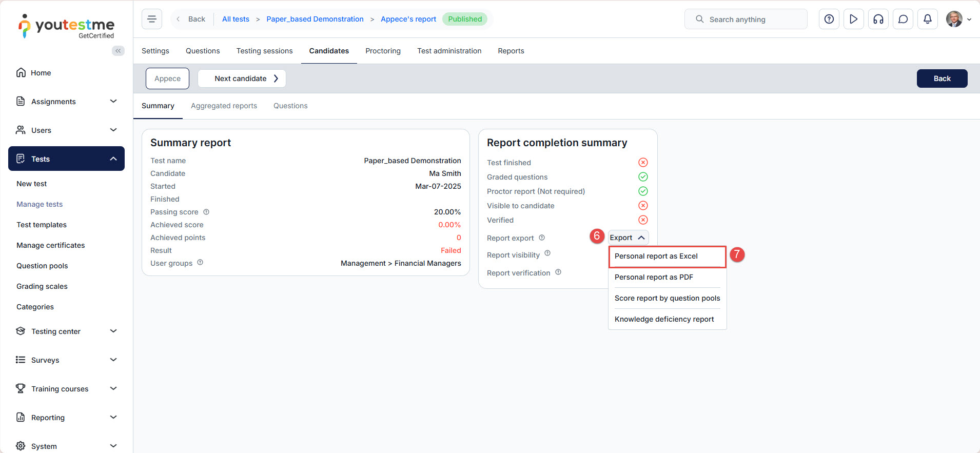Collapse the sidebar with double-arrow icon
The height and width of the screenshot is (453, 980).
118,51
